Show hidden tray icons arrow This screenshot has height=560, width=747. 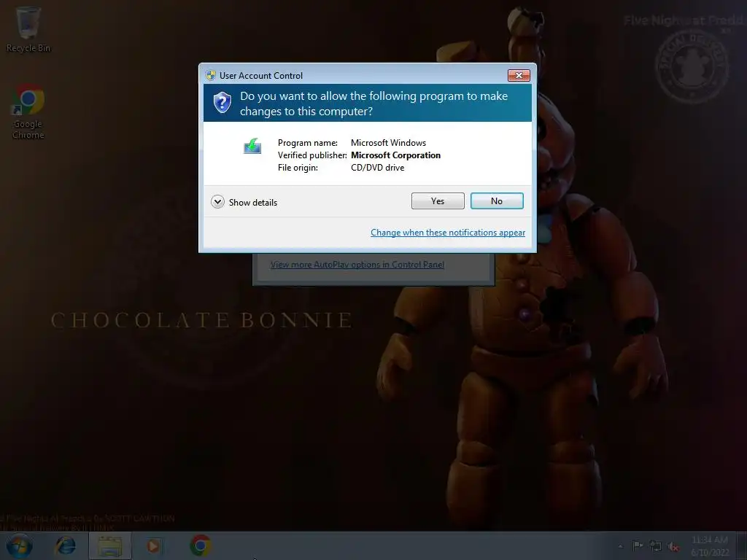[620, 546]
